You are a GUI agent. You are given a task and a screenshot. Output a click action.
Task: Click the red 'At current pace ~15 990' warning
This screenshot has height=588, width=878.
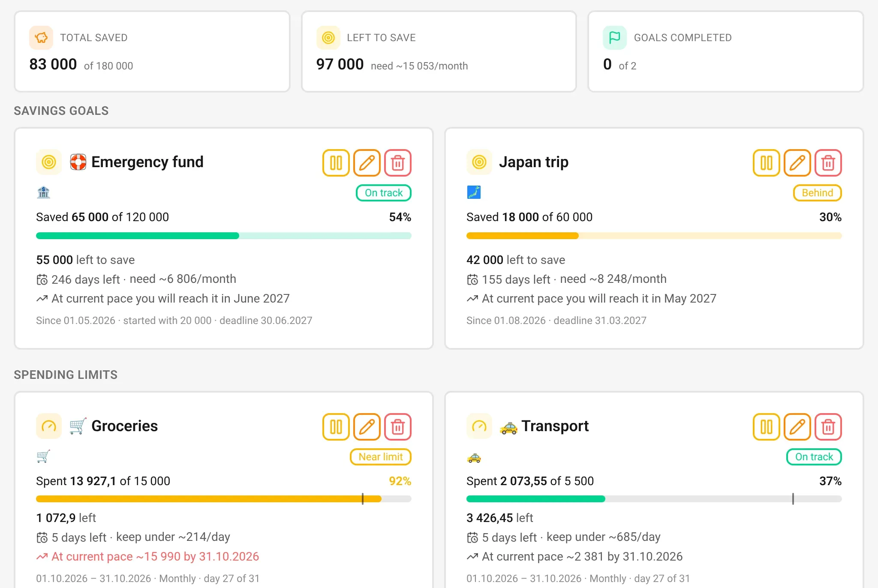click(x=148, y=556)
